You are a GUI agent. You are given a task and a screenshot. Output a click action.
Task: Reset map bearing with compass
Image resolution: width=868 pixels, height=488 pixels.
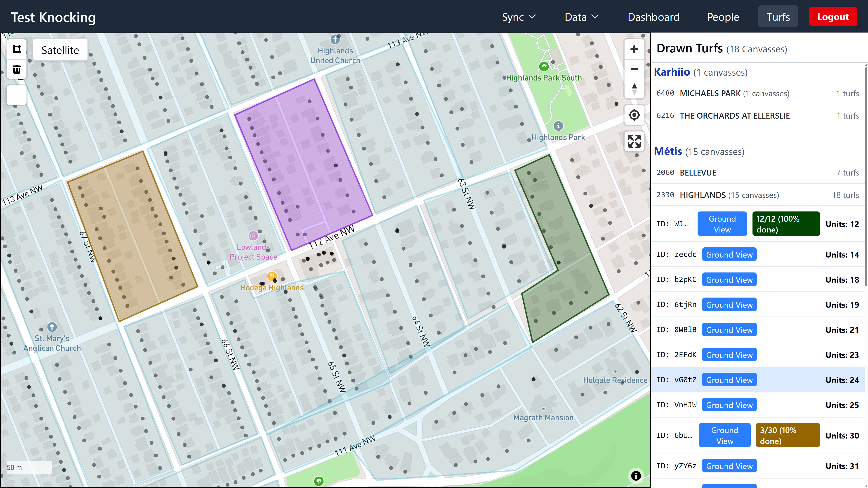click(x=634, y=89)
